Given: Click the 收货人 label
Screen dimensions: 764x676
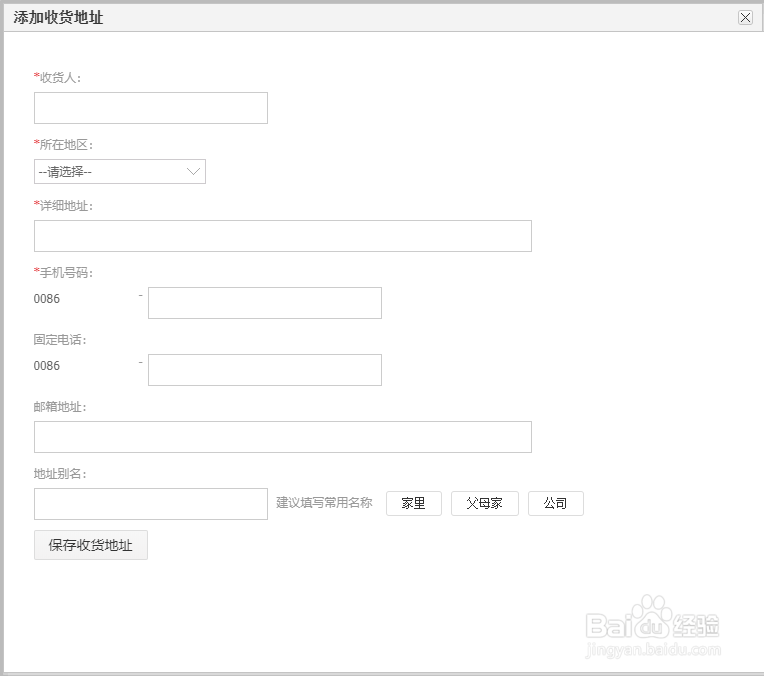Looking at the screenshot, I should (x=57, y=77).
